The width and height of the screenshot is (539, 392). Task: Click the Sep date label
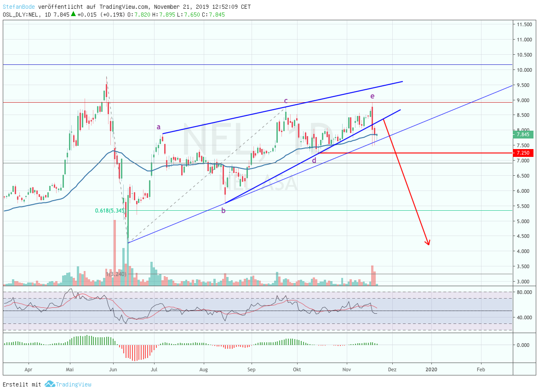point(251,369)
